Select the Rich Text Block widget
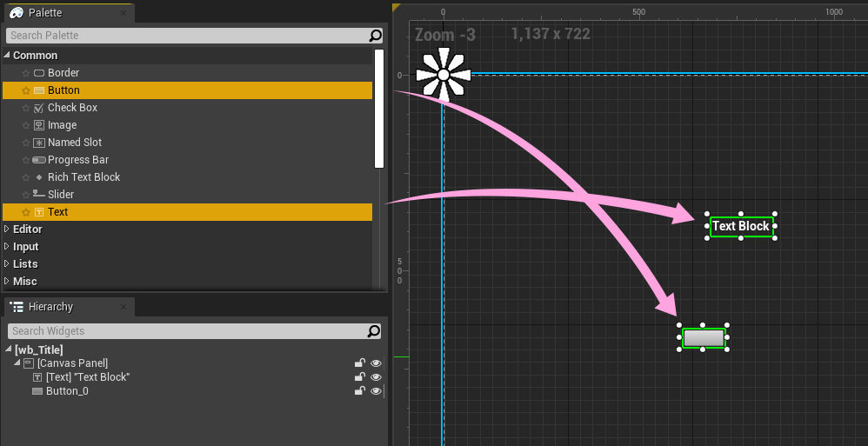The height and width of the screenshot is (446, 868). (187, 177)
